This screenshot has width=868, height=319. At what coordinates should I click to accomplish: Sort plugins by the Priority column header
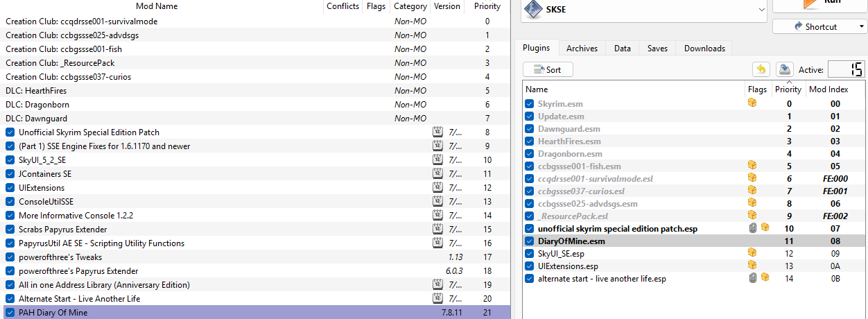[x=788, y=89]
